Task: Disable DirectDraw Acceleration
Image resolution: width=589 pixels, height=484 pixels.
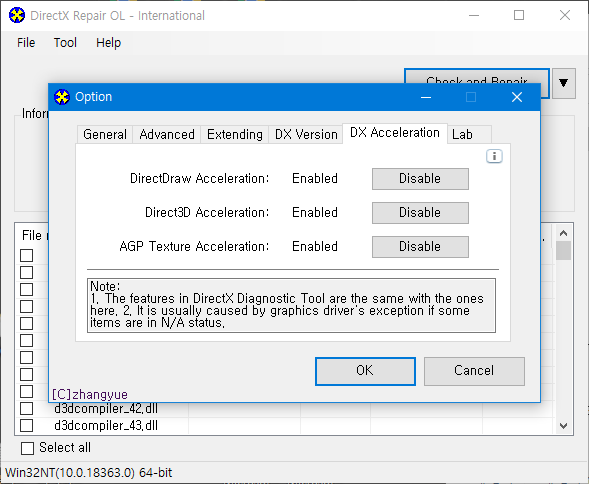Action: pyautogui.click(x=420, y=178)
